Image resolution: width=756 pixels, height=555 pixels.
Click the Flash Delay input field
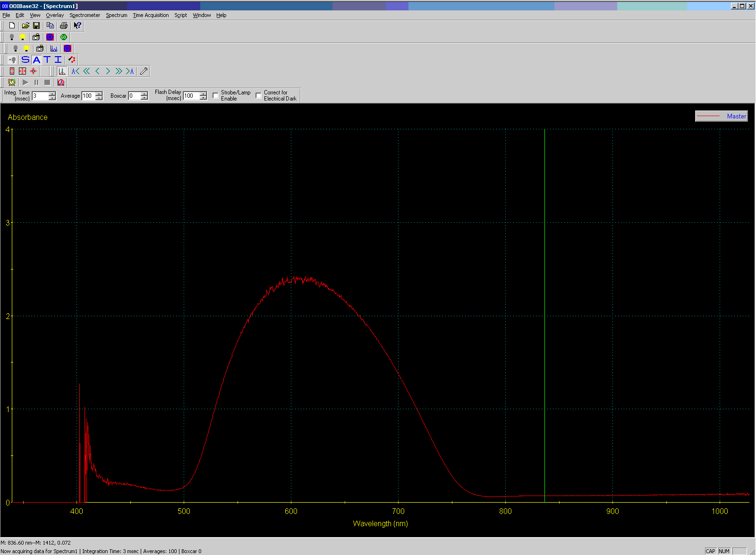(x=191, y=96)
